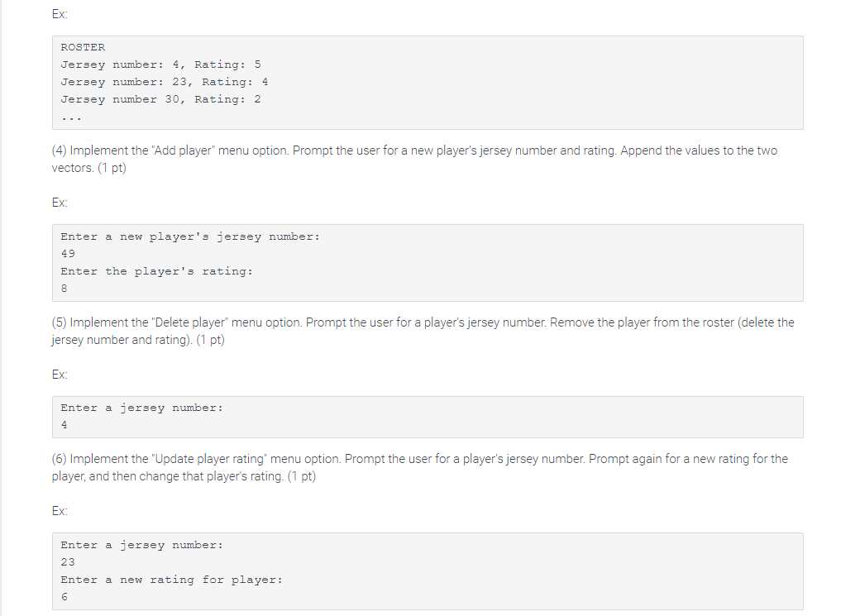Click the step (5) Delete player instruction text
The image size is (841, 616).
[x=423, y=331]
